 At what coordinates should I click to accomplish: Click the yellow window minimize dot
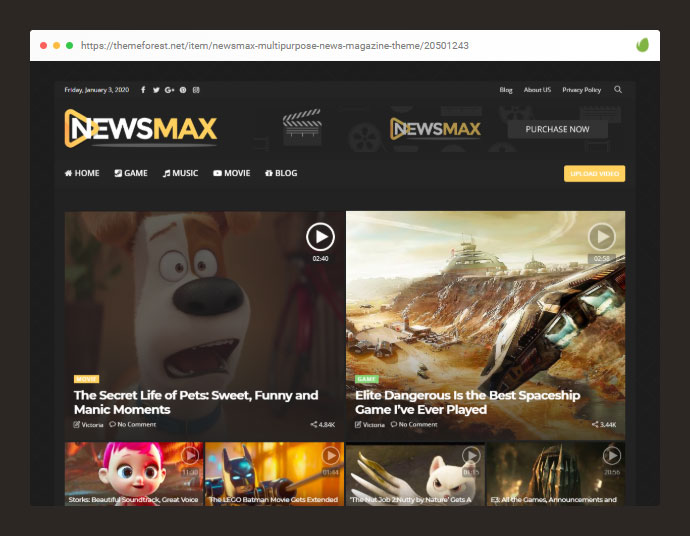(56, 45)
